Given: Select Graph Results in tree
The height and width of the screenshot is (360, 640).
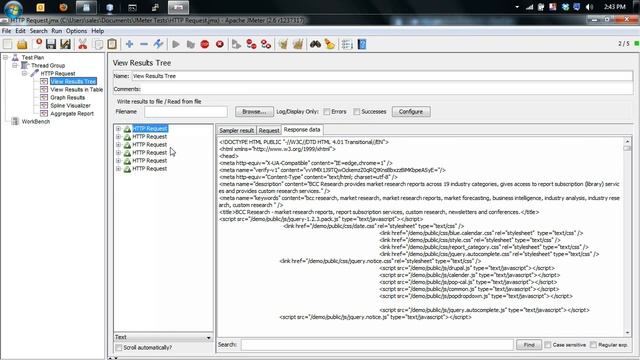Looking at the screenshot, I should coord(67,98).
